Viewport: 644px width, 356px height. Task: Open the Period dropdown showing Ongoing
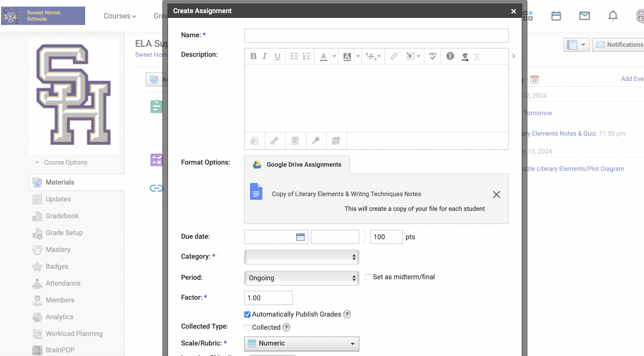301,278
